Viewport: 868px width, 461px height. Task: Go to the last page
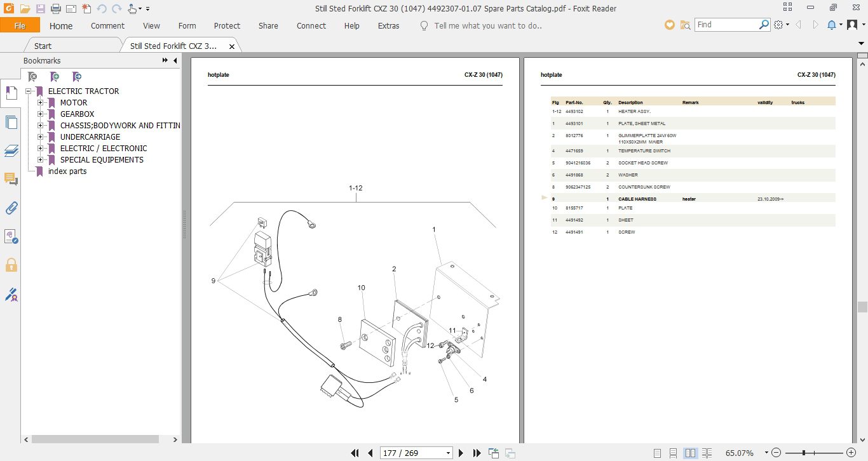477,453
